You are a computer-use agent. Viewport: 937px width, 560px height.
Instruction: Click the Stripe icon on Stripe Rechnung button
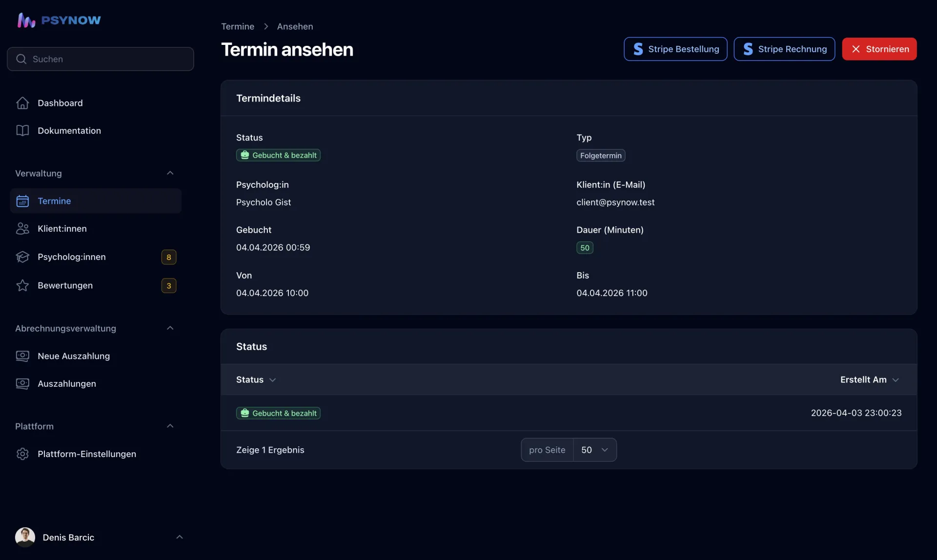click(x=748, y=49)
